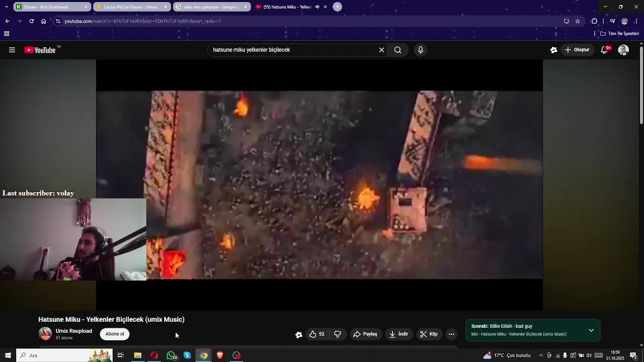The image size is (644, 362).
Task: Go to the browser home page
Action: click(x=44, y=21)
